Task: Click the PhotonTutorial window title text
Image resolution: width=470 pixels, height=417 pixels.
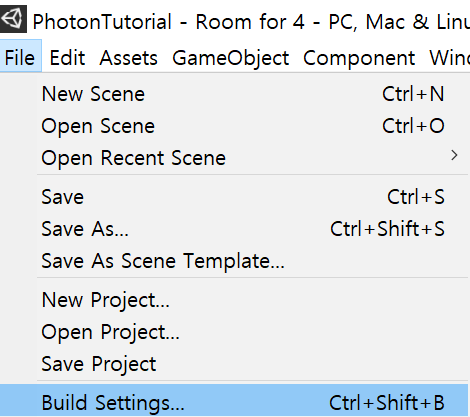Action: tap(102, 22)
